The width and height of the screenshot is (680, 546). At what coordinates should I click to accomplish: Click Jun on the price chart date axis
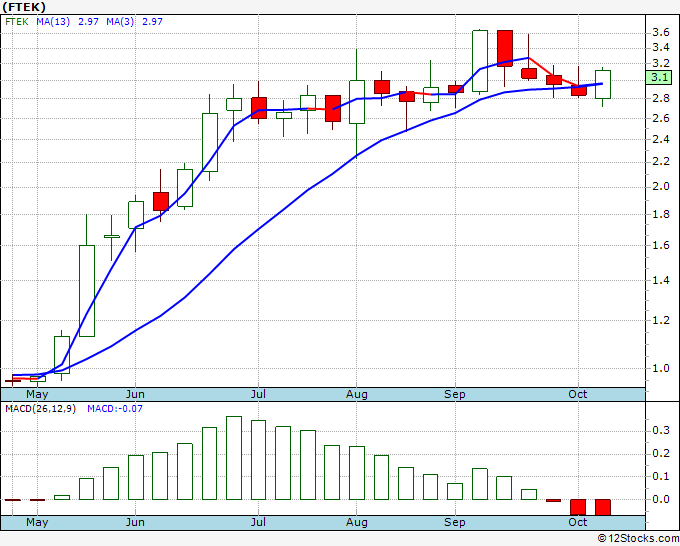(135, 395)
